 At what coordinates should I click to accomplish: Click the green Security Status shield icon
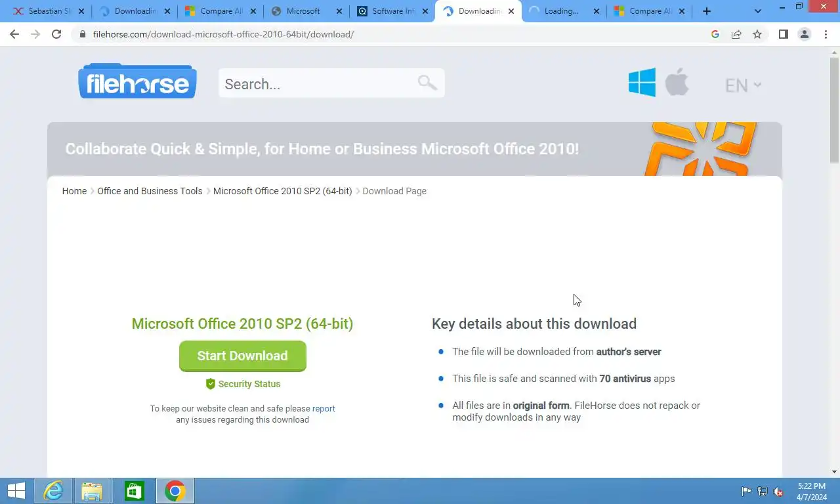pyautogui.click(x=210, y=384)
